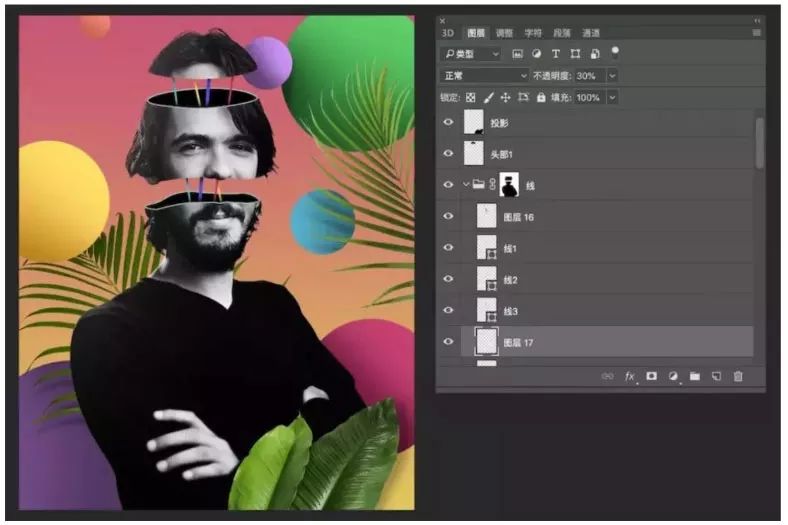
Task: Delete layer with trash icon
Action: (x=738, y=376)
